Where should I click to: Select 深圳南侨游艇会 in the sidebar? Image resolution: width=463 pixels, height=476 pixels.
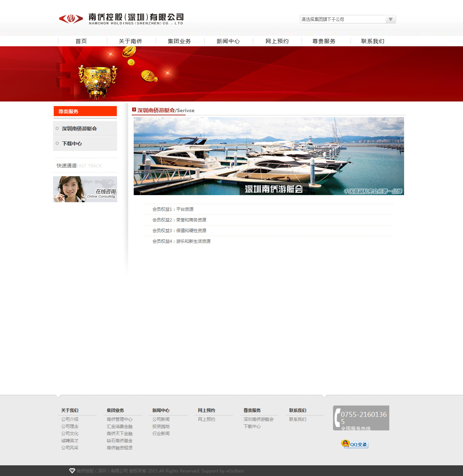click(x=79, y=129)
